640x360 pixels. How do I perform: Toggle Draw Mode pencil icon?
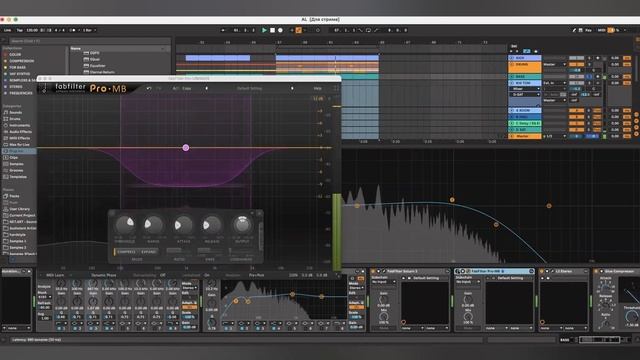pos(574,30)
